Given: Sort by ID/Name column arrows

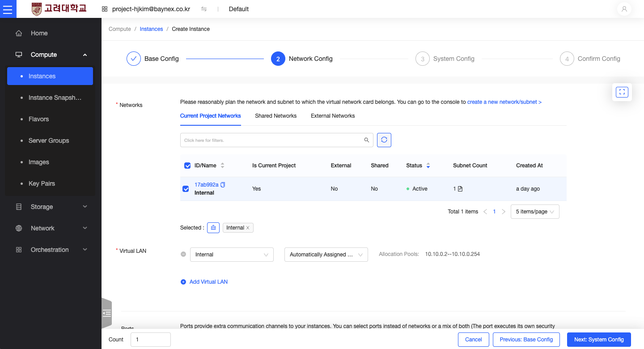Looking at the screenshot, I should pyautogui.click(x=222, y=166).
